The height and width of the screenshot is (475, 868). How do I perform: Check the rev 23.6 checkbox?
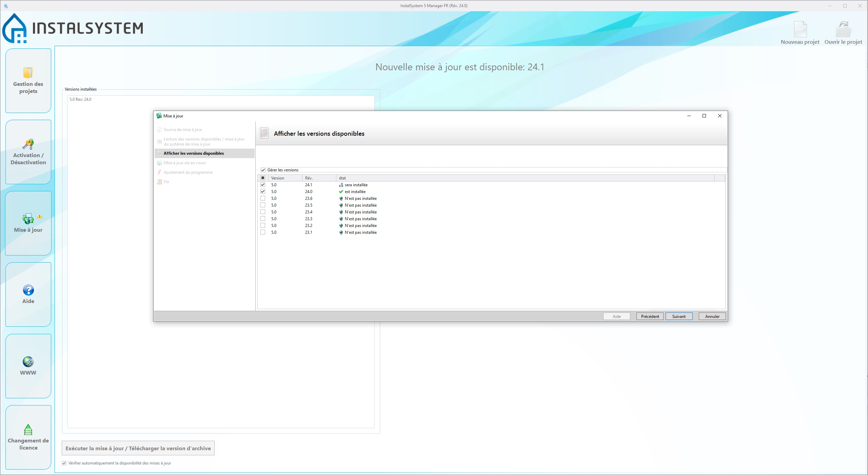[x=263, y=198]
